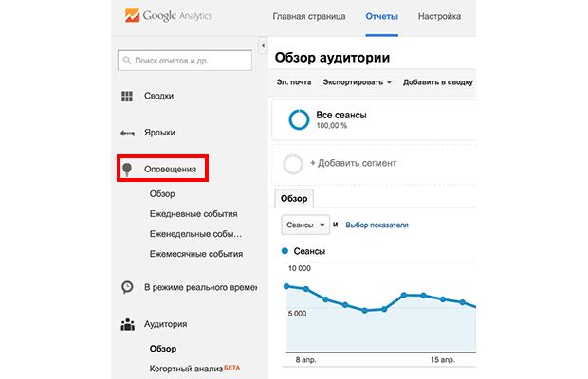
Task: Select Ежедневные события in sidebar
Action: coord(193,214)
